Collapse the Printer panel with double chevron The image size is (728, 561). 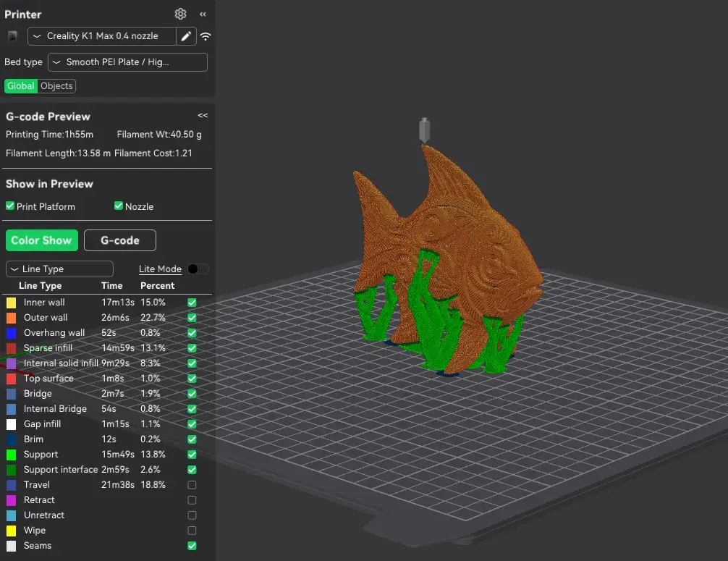(203, 14)
